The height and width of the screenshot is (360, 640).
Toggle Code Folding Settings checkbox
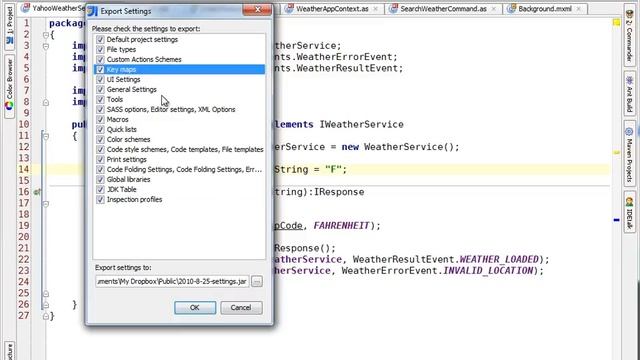click(100, 169)
